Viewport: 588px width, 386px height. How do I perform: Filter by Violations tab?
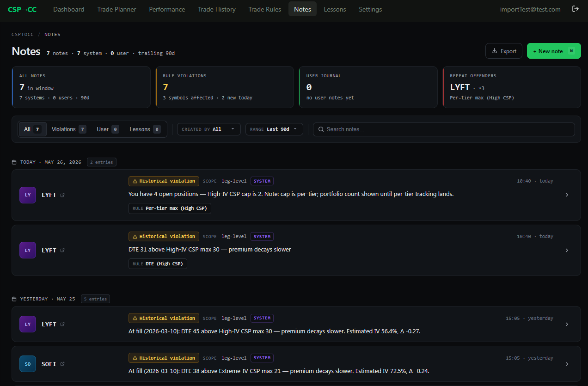[69, 129]
